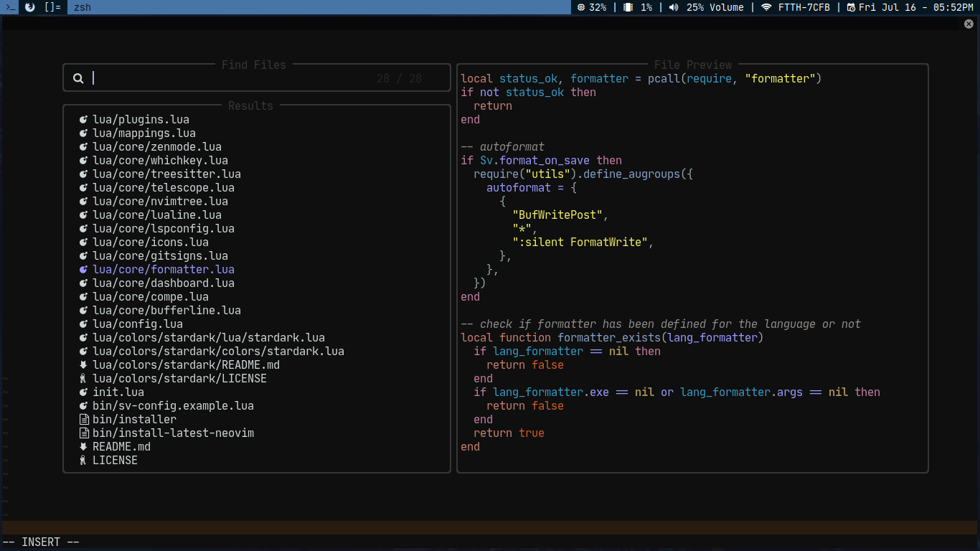This screenshot has height=551, width=980.
Task: Click the '-- autoformat' comment in preview
Action: (x=502, y=147)
